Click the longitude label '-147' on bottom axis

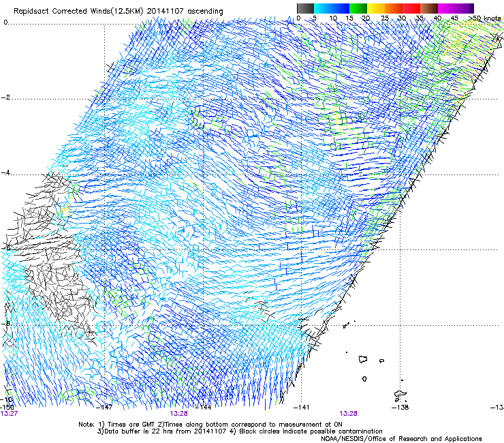pyautogui.click(x=104, y=408)
